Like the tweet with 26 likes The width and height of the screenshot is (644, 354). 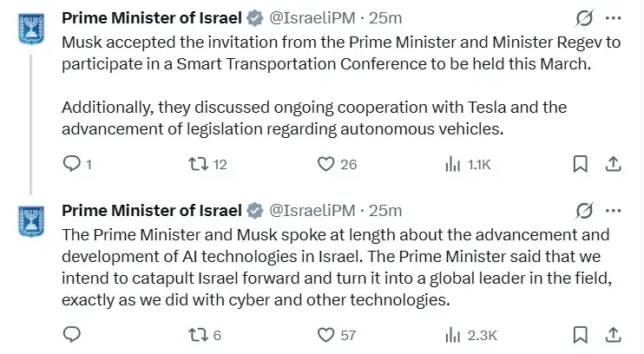point(326,163)
